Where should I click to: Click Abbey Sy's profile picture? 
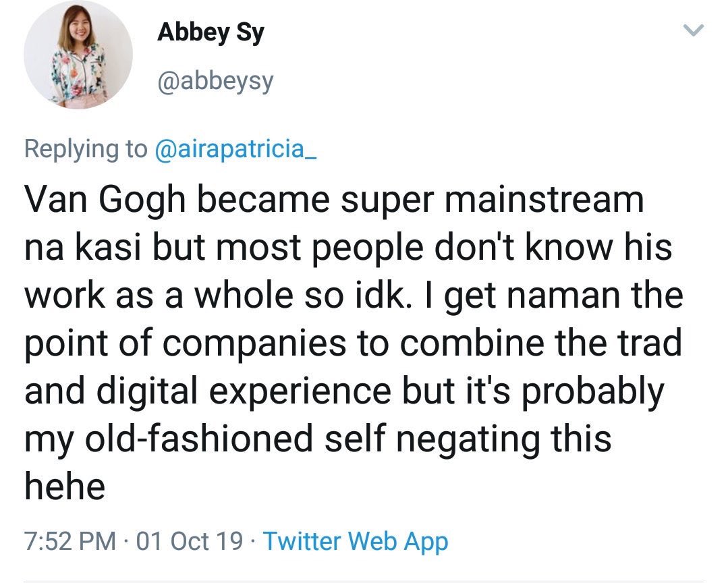[x=78, y=55]
